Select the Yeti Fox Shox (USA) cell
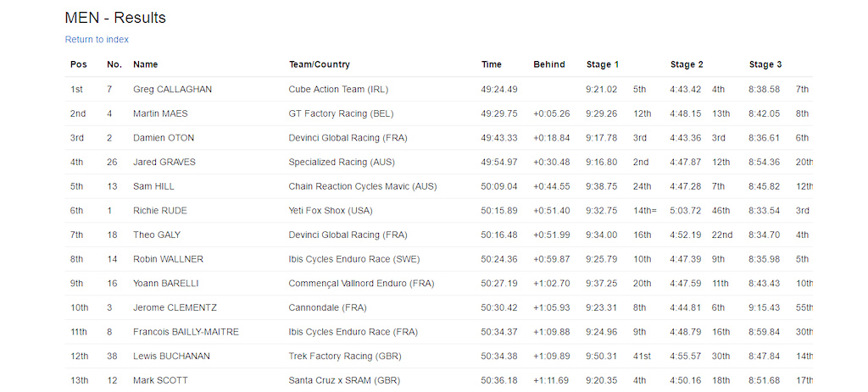This screenshot has width=868, height=392. [331, 211]
